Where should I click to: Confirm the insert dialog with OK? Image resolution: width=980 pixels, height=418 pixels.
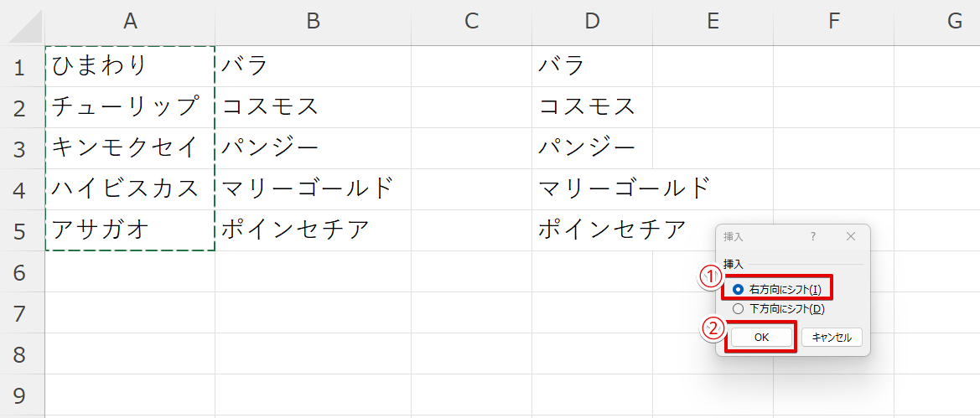760,338
